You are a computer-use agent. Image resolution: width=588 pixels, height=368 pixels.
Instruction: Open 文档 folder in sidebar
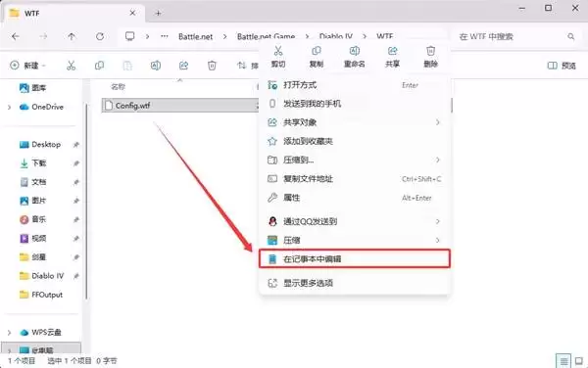[32, 182]
